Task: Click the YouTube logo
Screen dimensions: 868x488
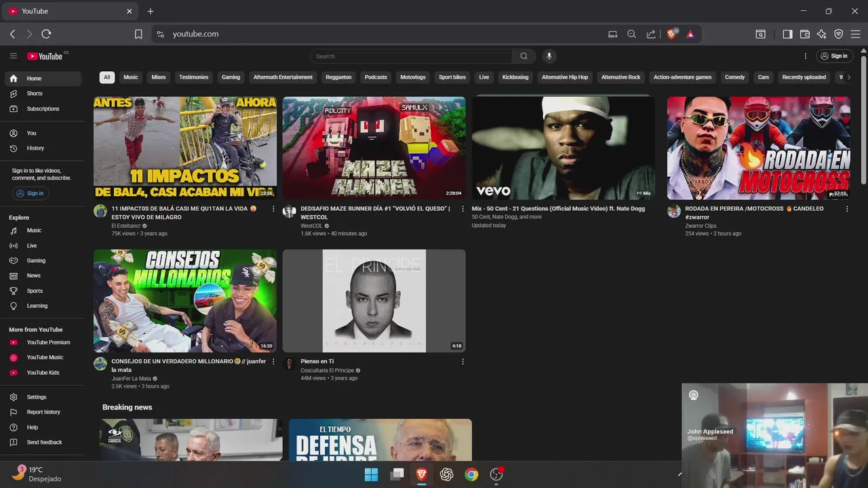Action: [x=46, y=56]
